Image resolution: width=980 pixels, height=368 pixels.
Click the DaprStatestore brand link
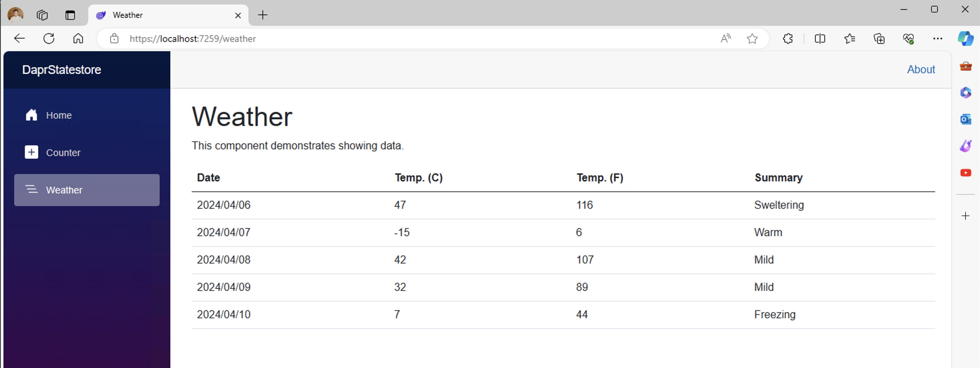[62, 70]
